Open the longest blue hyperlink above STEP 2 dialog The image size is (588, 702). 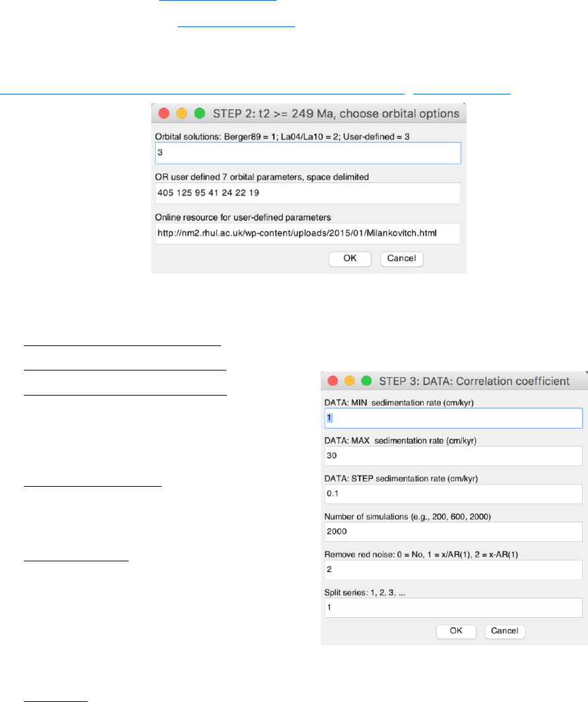pos(201,90)
